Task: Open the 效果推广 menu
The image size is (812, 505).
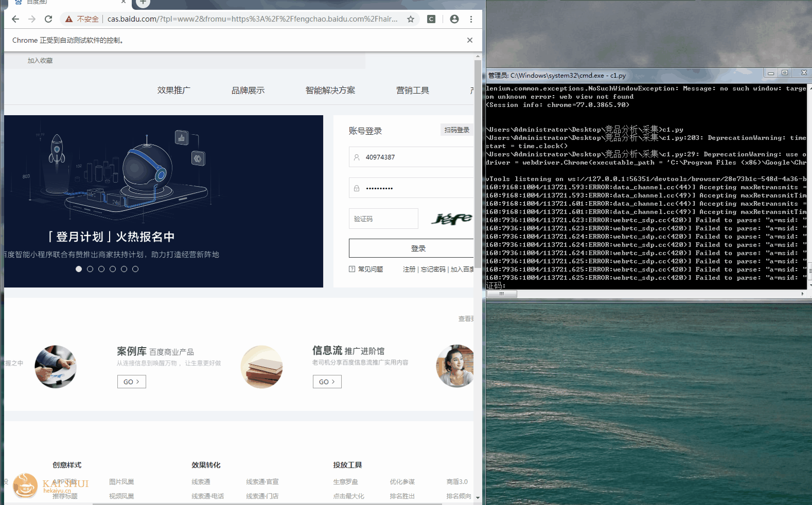Action: pyautogui.click(x=174, y=91)
